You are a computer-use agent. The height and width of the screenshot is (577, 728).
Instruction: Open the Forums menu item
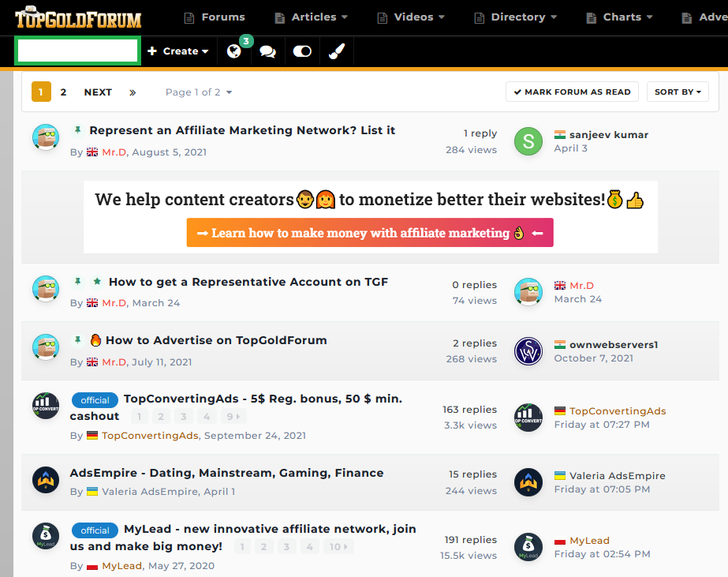coord(215,17)
